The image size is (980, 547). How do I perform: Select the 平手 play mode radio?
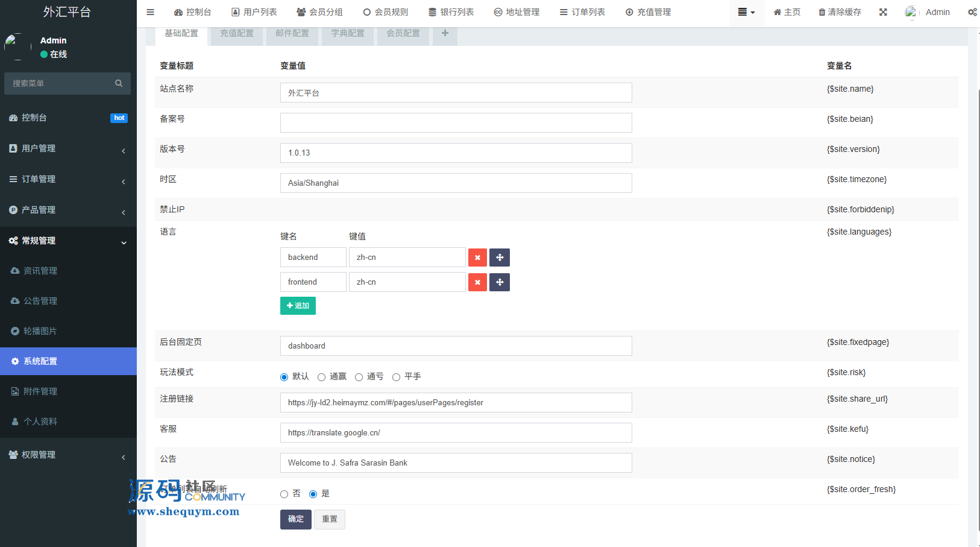tap(397, 377)
